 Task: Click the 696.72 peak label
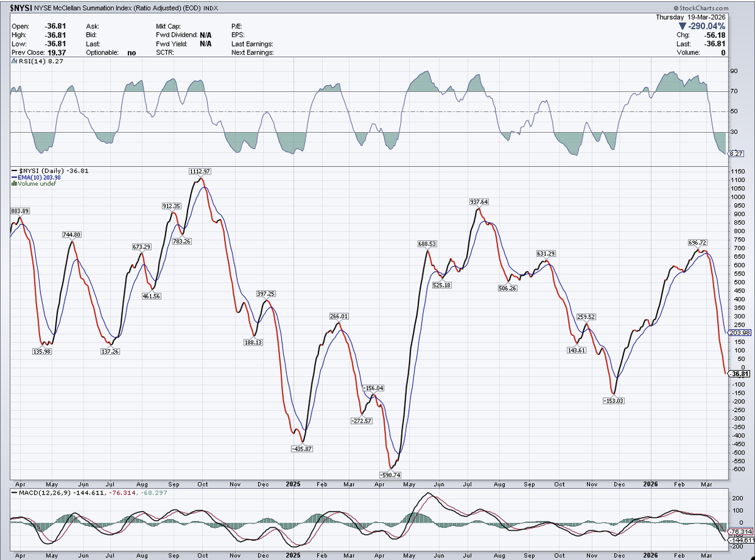point(698,242)
